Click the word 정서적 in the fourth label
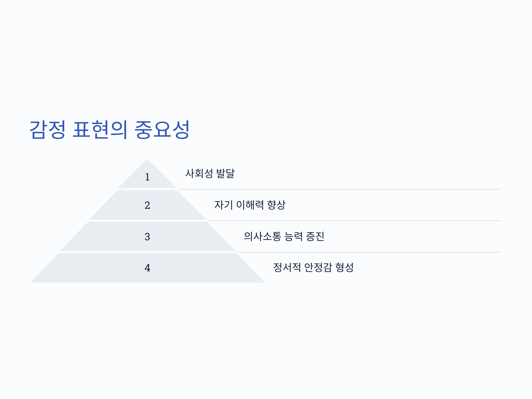Image resolution: width=532 pixels, height=399 pixels. point(287,268)
